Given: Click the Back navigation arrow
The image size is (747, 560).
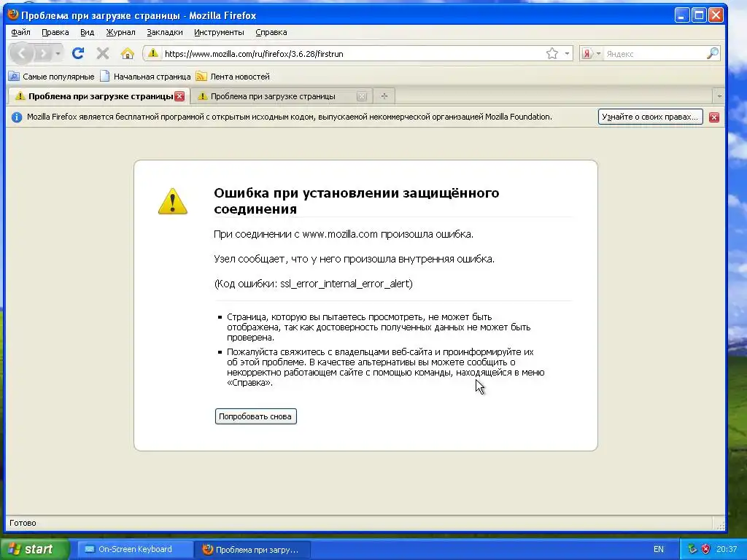Looking at the screenshot, I should pyautogui.click(x=21, y=53).
